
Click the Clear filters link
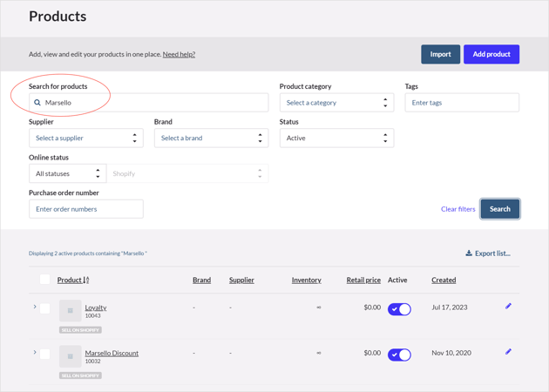[x=458, y=209]
